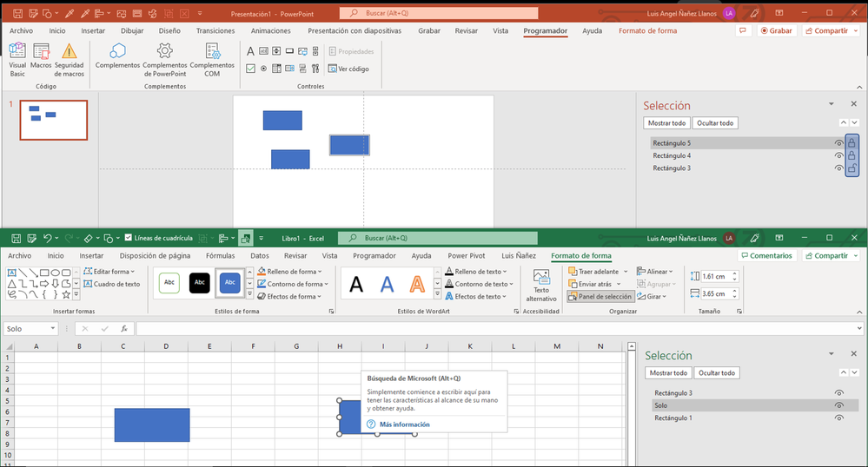Image resolution: width=868 pixels, height=467 pixels.
Task: Click Mostrar todo in Excel panel
Action: [x=668, y=373]
